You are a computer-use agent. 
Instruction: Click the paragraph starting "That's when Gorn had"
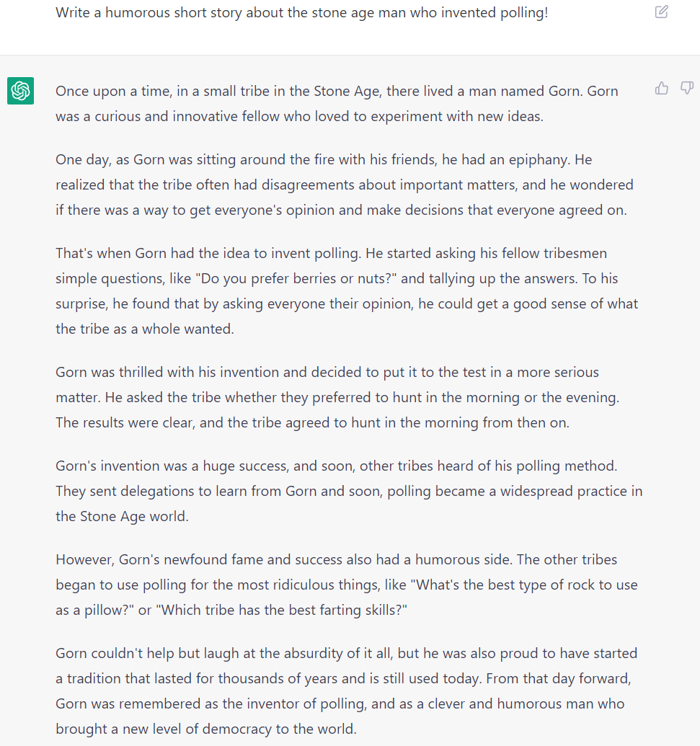pos(347,290)
